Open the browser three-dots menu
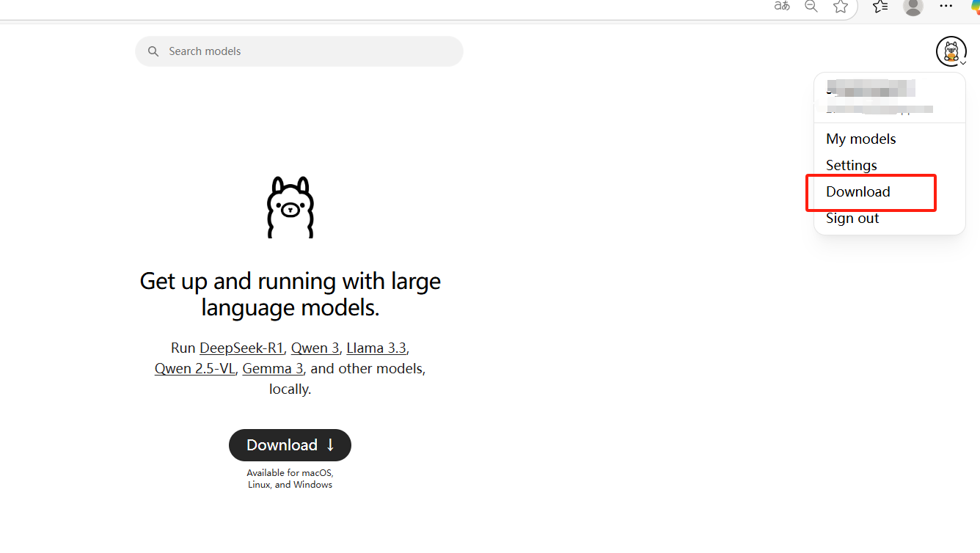The image size is (980, 553). 946,6
